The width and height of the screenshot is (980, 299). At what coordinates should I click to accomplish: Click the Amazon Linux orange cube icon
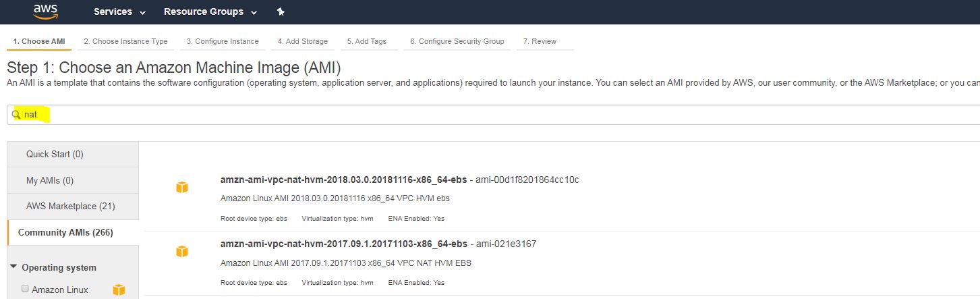(x=119, y=290)
